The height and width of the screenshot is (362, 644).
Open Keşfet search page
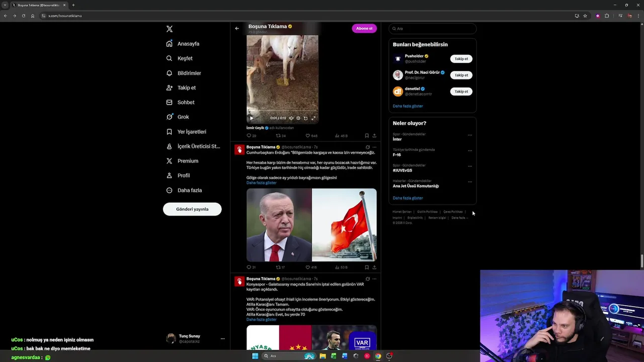(x=180, y=58)
